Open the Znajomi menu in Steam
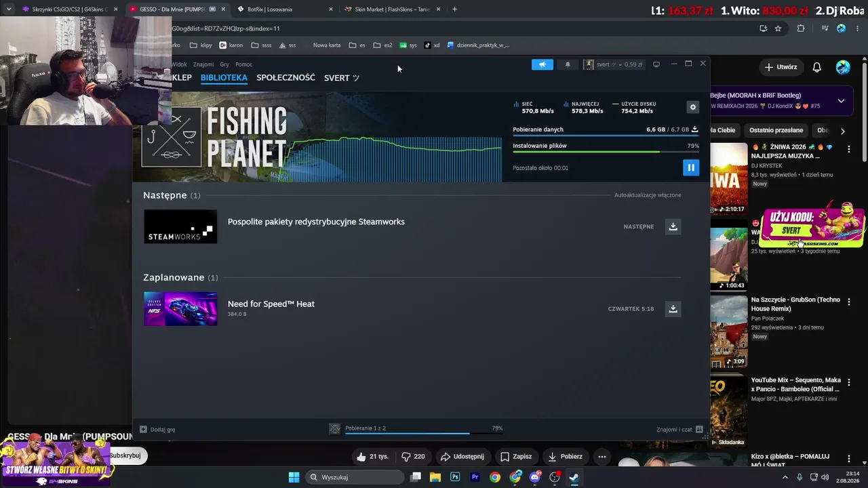Screen dimensions: 868x488 203,64
